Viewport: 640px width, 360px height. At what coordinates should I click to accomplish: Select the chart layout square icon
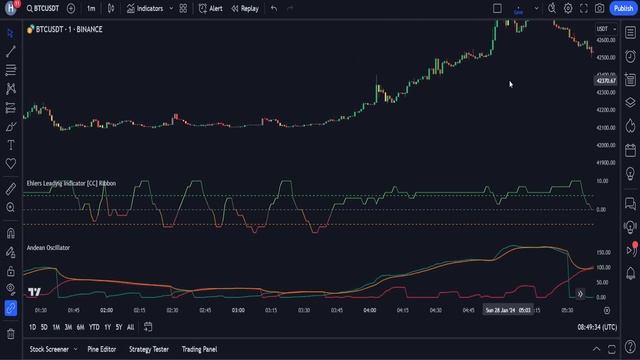(497, 9)
